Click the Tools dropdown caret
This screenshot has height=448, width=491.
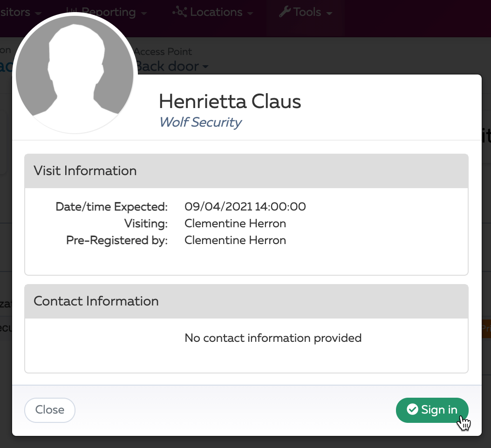tap(329, 14)
